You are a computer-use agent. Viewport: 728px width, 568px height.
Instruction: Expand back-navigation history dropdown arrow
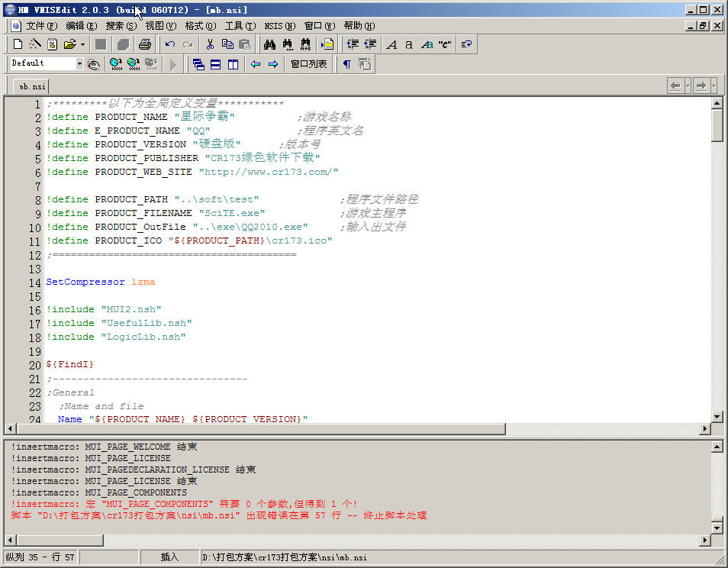click(x=688, y=86)
